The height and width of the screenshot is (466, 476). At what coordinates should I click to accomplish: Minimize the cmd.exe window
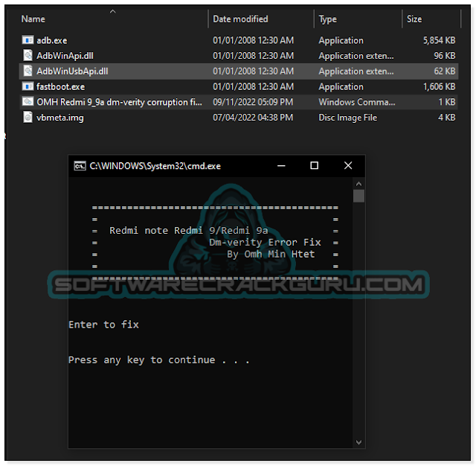[281, 166]
